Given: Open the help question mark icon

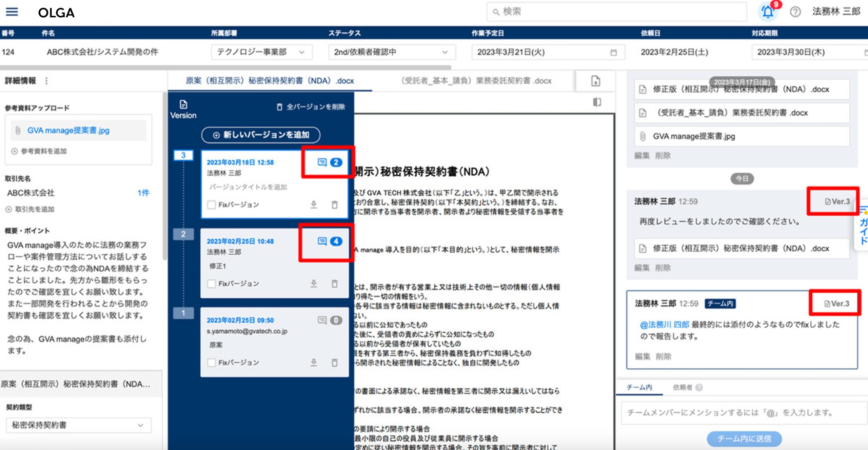Looking at the screenshot, I should pos(795,12).
